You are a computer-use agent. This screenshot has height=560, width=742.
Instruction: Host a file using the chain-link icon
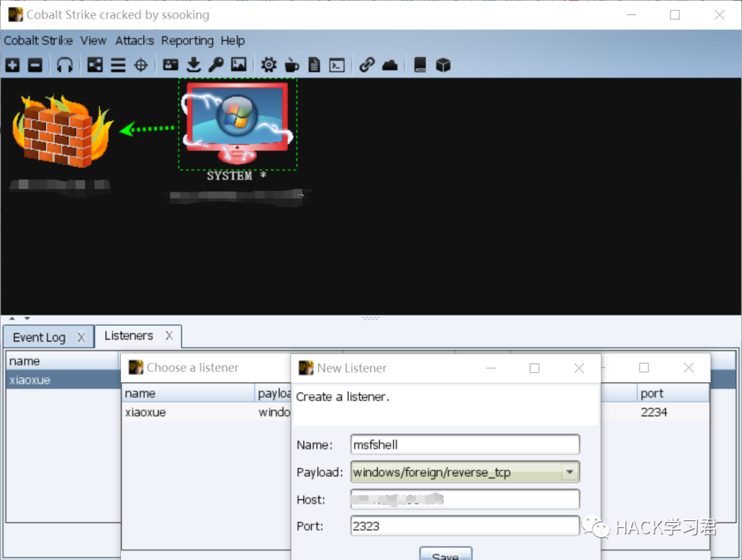point(367,65)
